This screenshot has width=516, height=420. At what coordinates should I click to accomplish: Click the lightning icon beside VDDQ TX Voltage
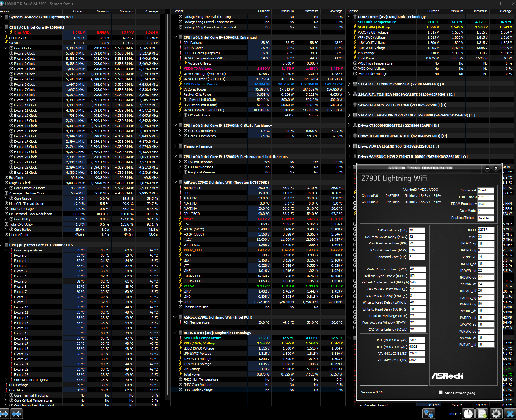(181, 69)
